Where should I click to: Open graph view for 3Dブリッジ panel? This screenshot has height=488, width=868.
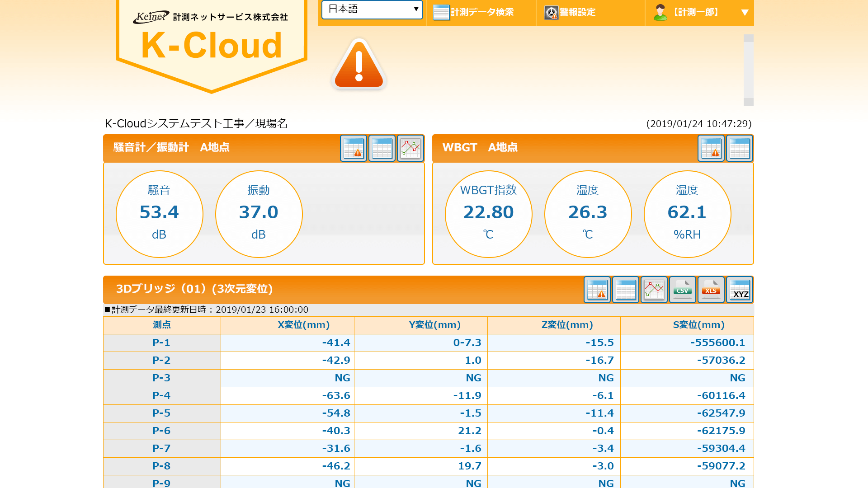click(654, 290)
